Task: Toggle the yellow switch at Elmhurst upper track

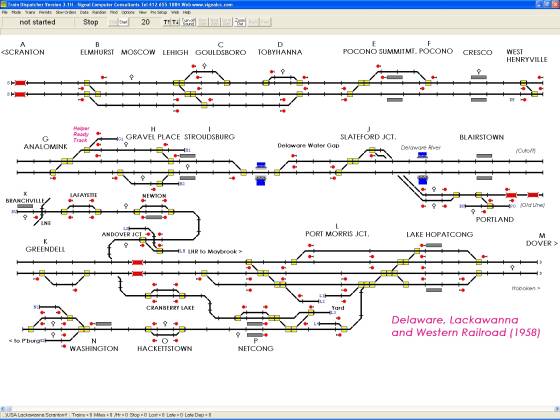Action: (x=87, y=83)
